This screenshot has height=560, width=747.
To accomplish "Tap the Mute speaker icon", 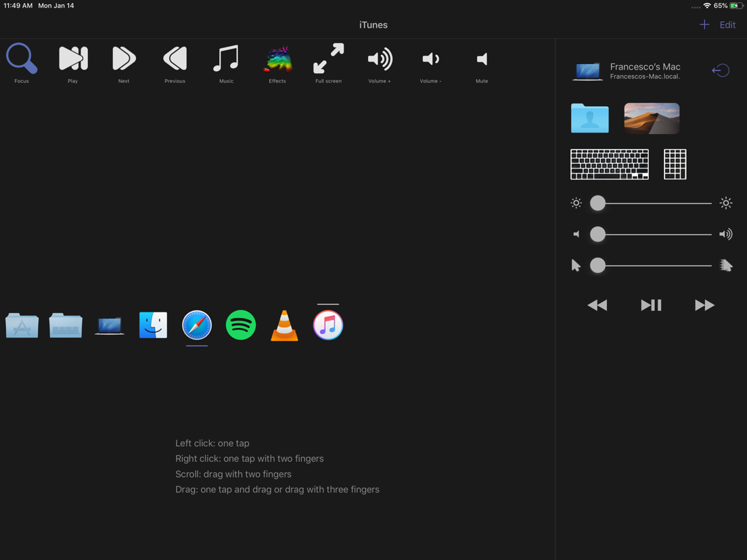I will point(482,59).
